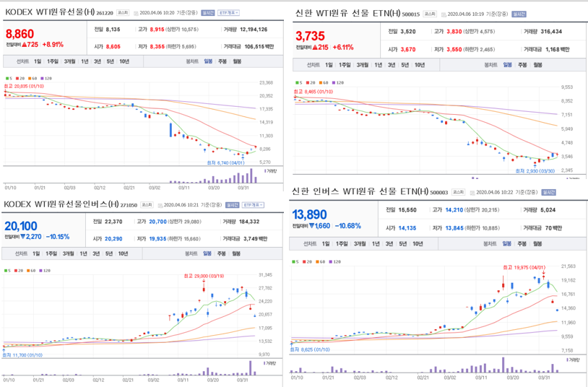This screenshot has height=387, width=588.
Task: Switch to 주봉 candles in KODEX inverse 271050 panel
Action: [x=221, y=254]
